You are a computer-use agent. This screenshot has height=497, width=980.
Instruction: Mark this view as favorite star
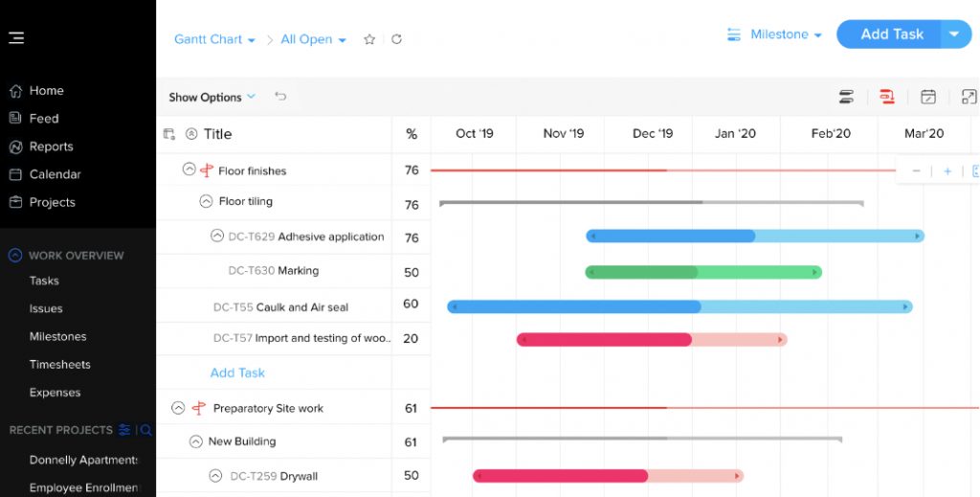tap(369, 39)
